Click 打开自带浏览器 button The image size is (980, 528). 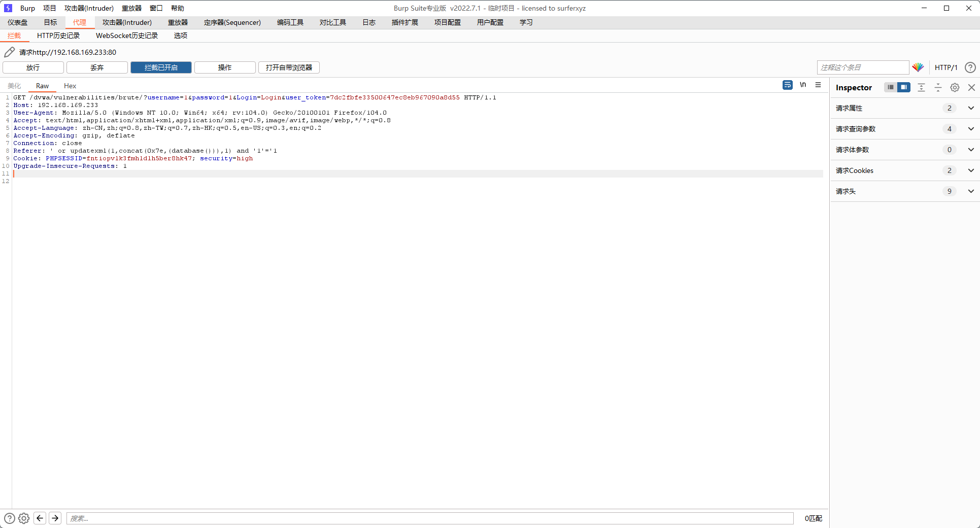coord(289,67)
